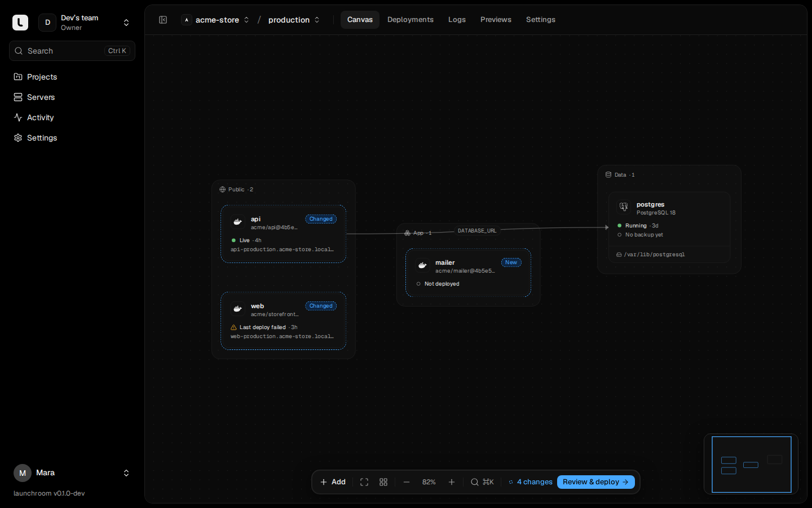Image resolution: width=812 pixels, height=508 pixels.
Task: Click the Search input field
Action: pyautogui.click(x=72, y=51)
